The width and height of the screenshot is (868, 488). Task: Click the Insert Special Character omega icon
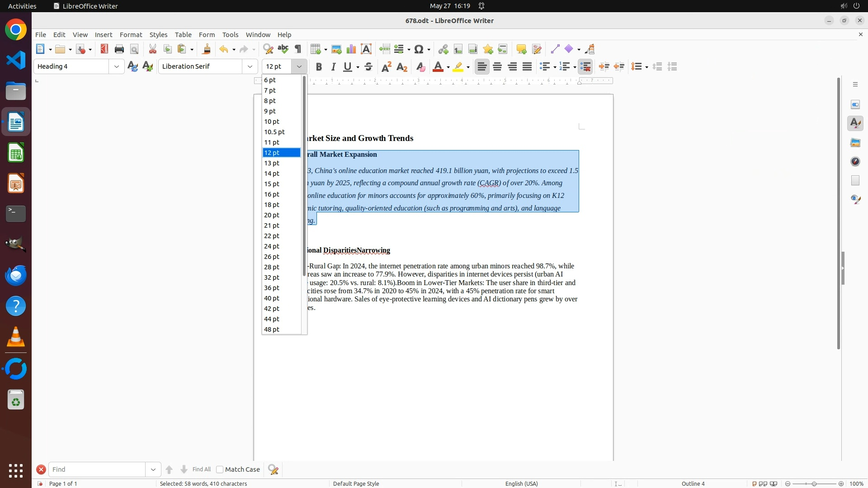(x=419, y=49)
